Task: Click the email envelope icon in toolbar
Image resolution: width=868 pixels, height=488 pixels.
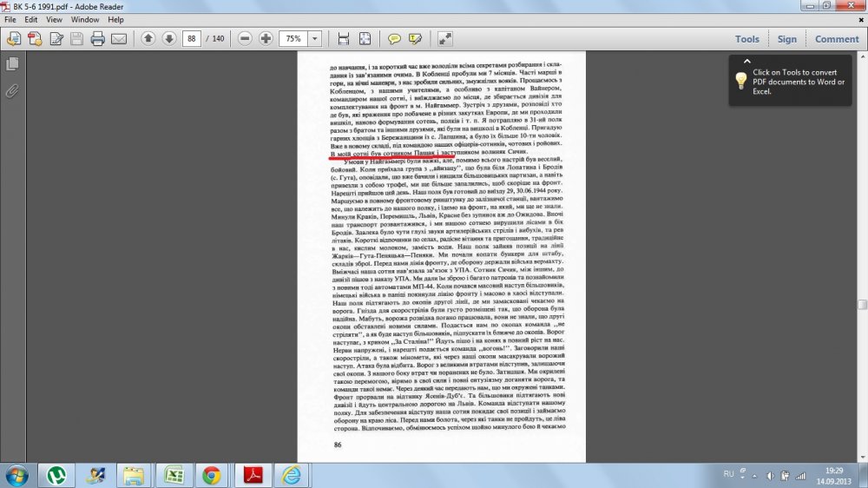Action: click(x=119, y=39)
